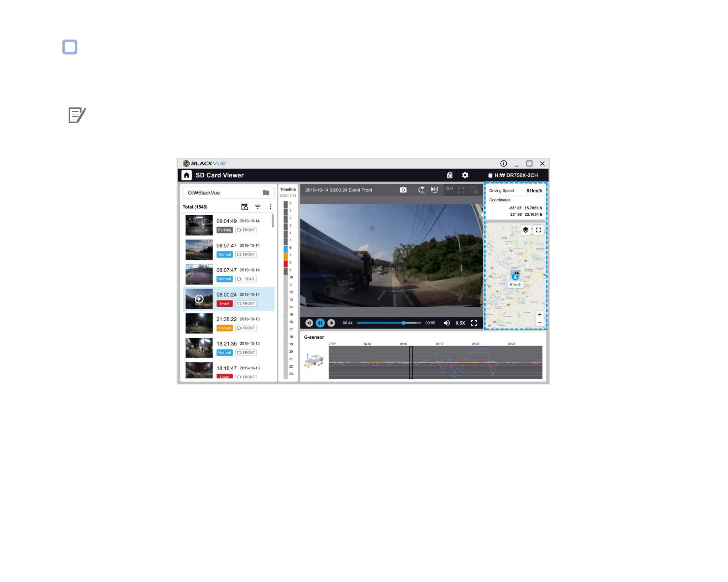
Task: Open the 08:07:47 Normal FRONT recording
Action: 228,250
